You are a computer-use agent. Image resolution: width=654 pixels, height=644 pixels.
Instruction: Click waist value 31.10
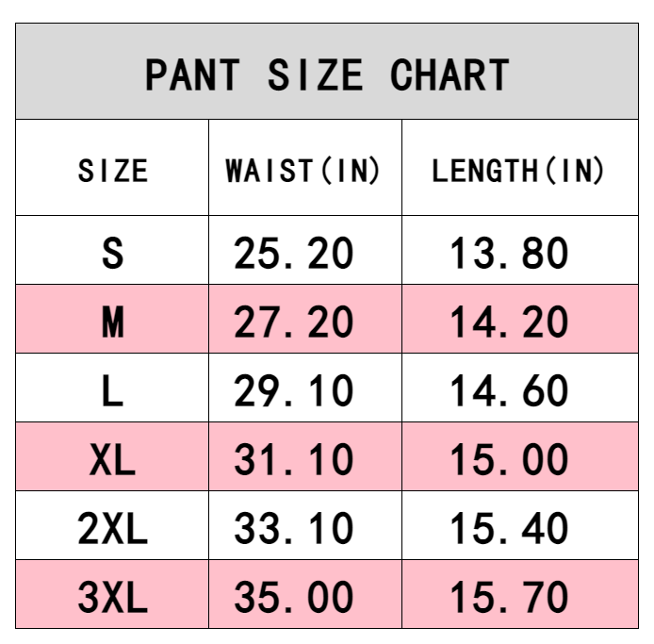(294, 460)
